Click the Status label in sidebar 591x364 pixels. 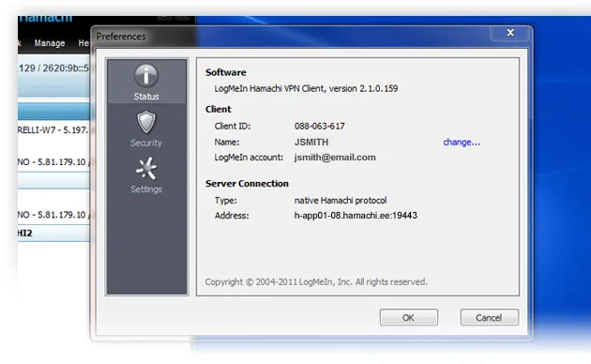[x=146, y=97]
